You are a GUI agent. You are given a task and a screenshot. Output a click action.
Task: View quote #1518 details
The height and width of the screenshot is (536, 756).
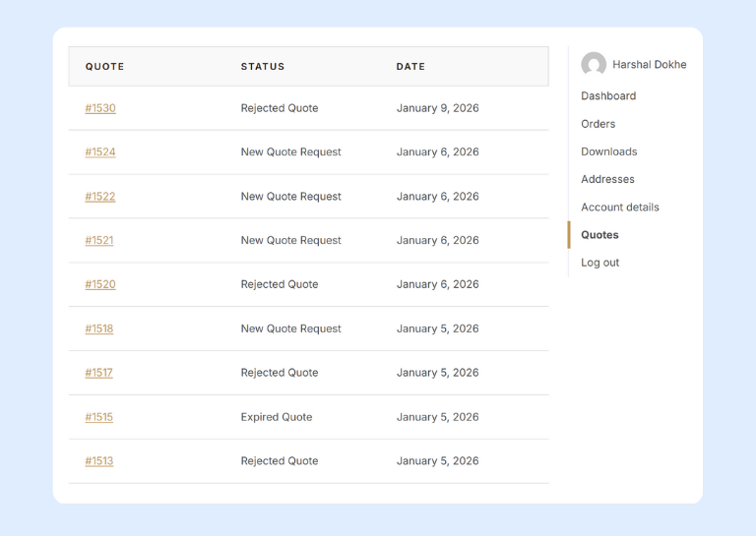(x=99, y=328)
